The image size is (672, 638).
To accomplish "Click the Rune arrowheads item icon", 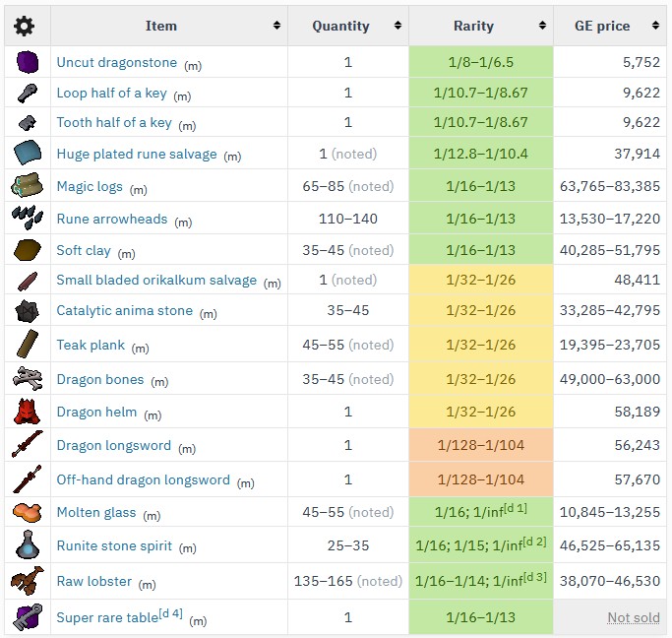I will pyautogui.click(x=28, y=218).
